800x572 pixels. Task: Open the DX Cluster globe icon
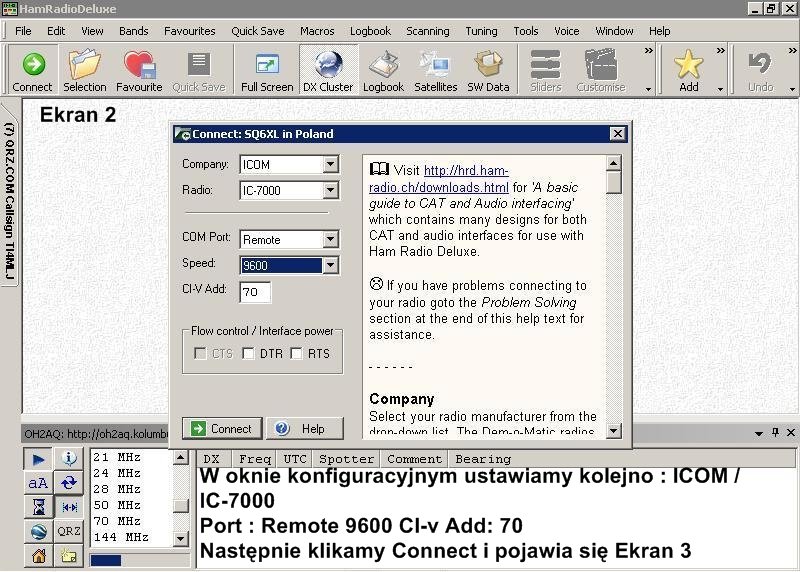click(x=328, y=70)
